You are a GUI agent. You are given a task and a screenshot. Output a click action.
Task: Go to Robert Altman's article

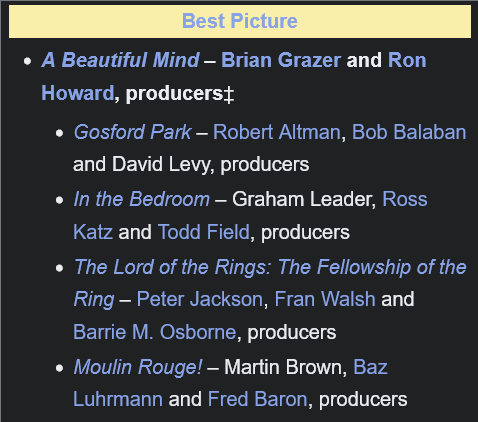click(277, 132)
